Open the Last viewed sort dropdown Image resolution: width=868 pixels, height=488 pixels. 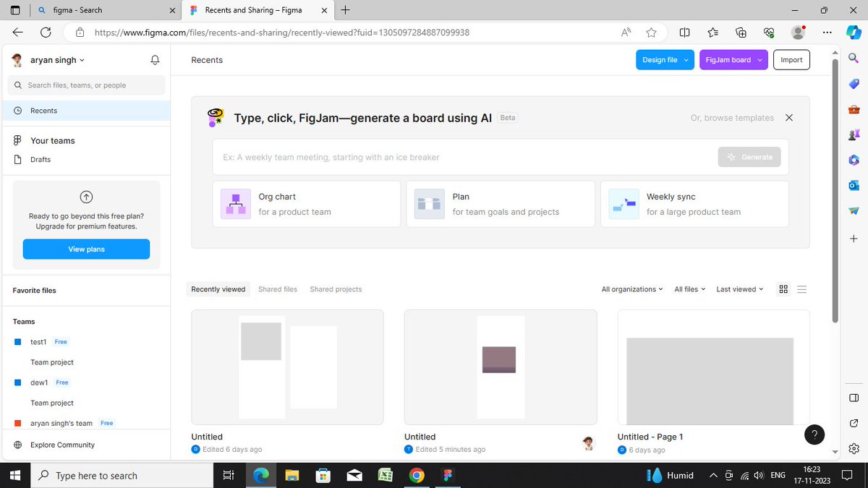point(740,289)
